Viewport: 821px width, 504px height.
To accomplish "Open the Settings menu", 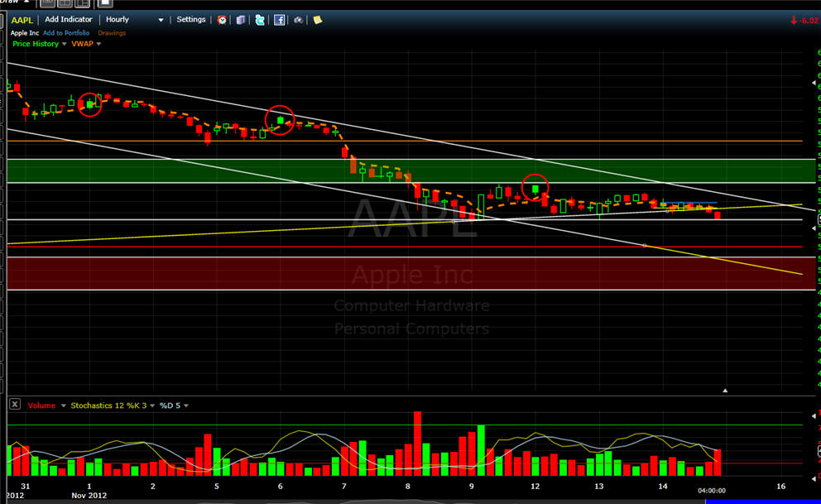I will (x=191, y=20).
